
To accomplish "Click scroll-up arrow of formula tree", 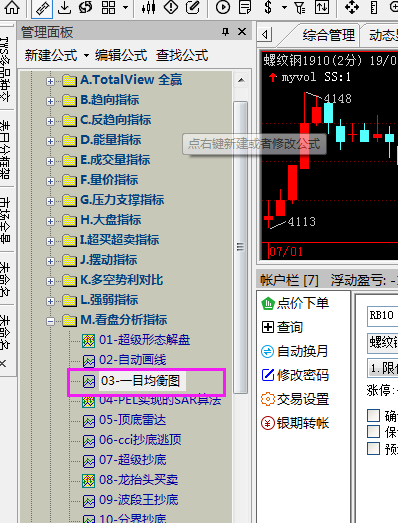I will point(241,80).
